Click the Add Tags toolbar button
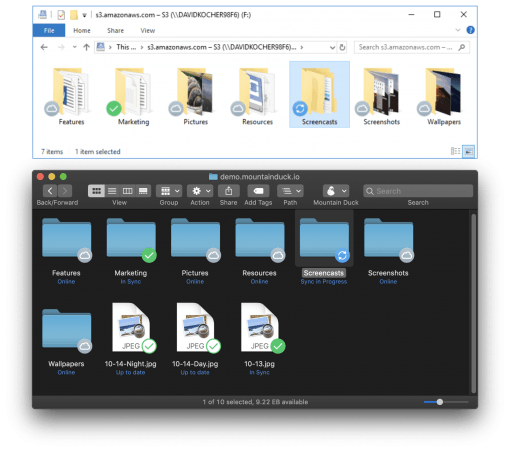 click(258, 191)
